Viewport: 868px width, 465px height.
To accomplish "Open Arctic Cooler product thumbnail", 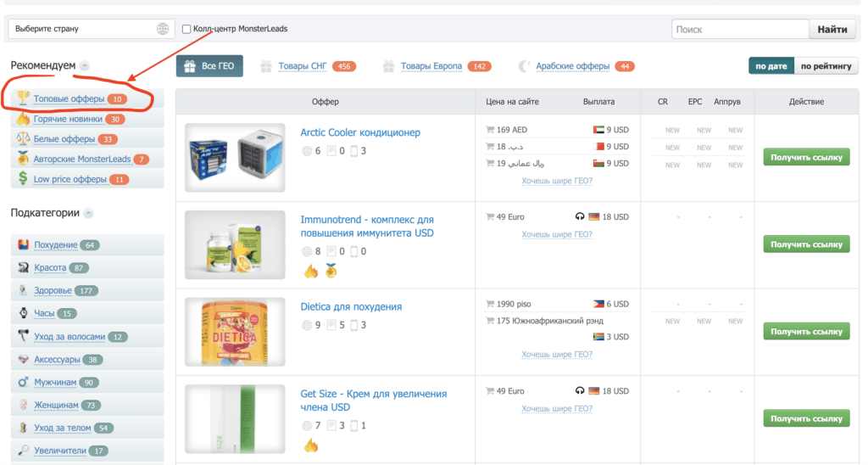I will [236, 157].
